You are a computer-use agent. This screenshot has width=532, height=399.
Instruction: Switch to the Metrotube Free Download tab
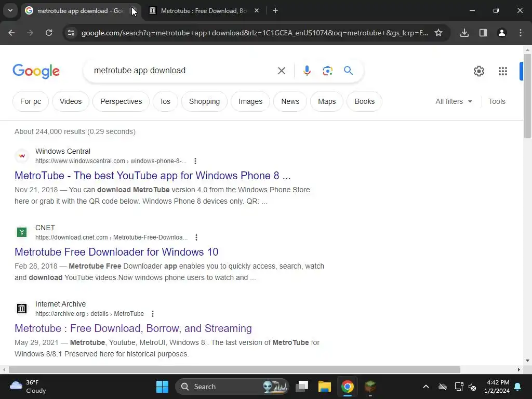204,11
